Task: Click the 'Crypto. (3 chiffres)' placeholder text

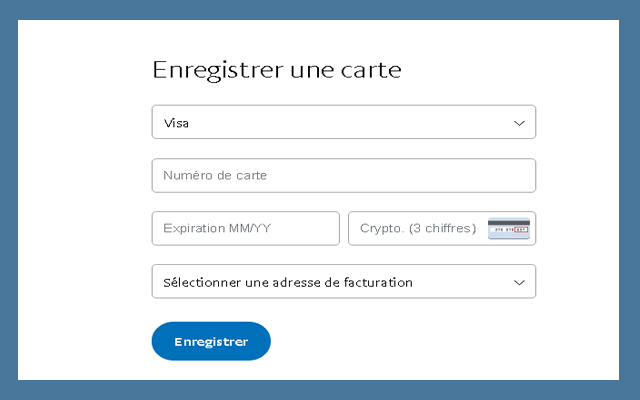Action: click(x=417, y=228)
